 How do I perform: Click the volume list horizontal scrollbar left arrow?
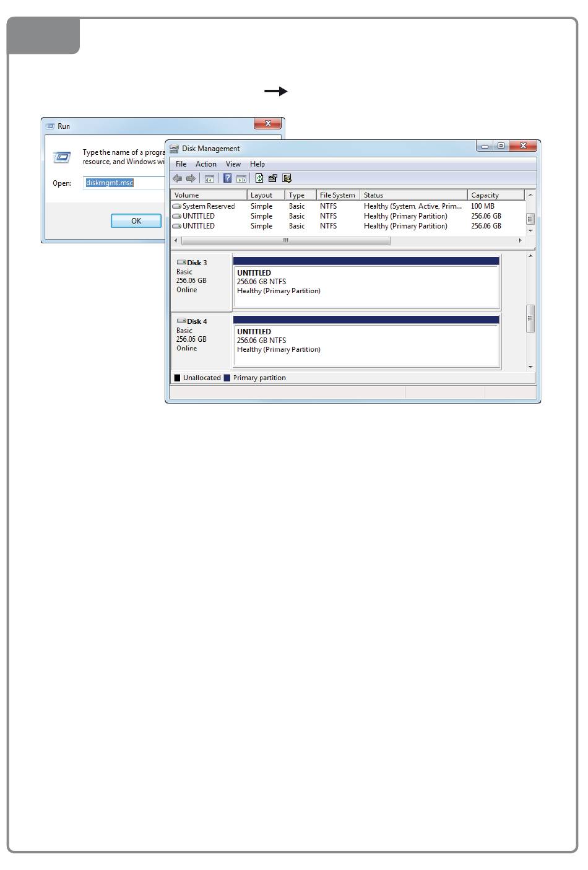click(x=176, y=240)
